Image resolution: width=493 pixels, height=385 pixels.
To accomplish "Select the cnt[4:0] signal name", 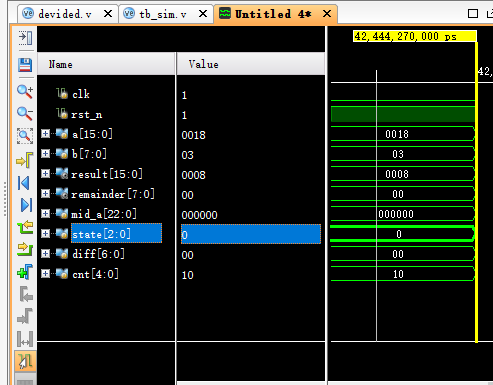I will click(x=95, y=274).
